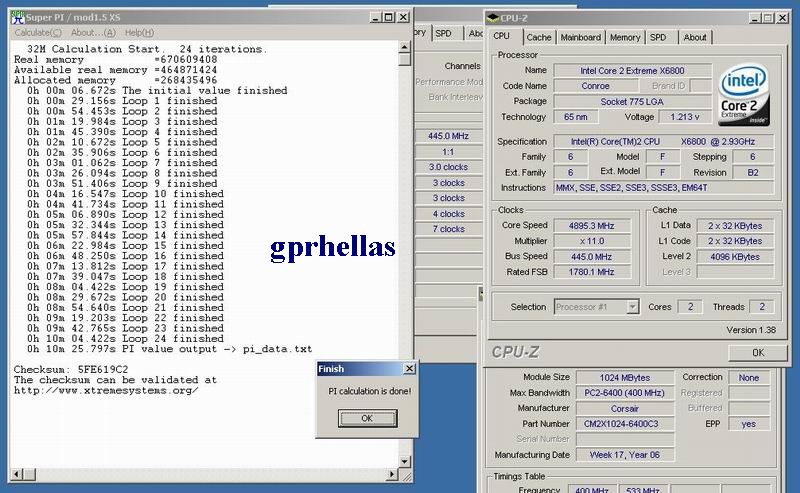The height and width of the screenshot is (493, 800).
Task: Click the 4 clocks timing value
Action: click(x=448, y=214)
